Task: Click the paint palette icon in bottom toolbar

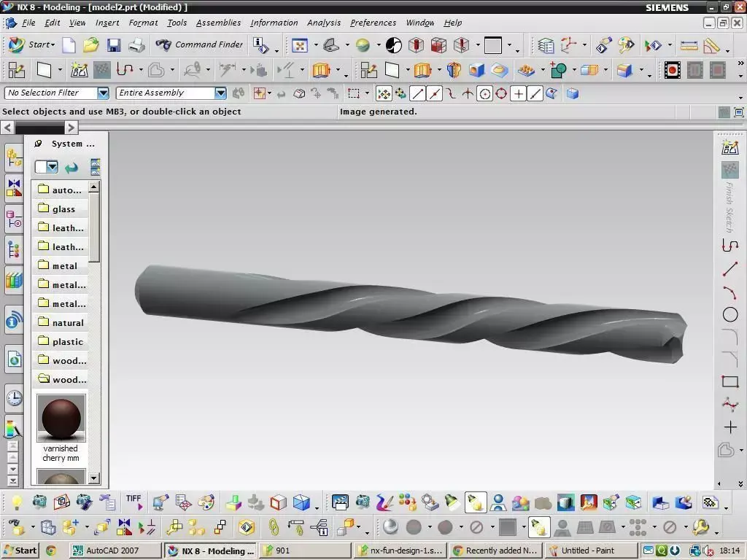Action: pos(206,502)
